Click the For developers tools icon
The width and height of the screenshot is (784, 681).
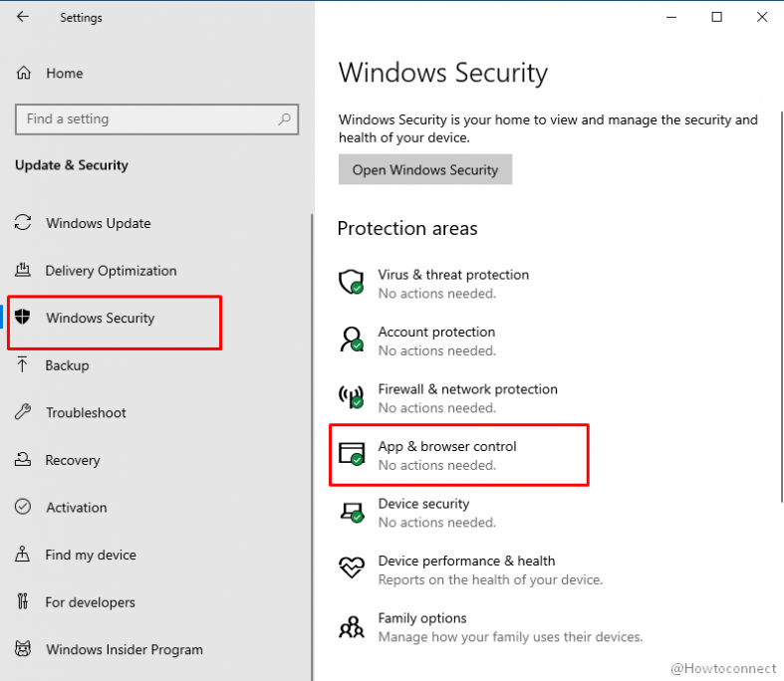pyautogui.click(x=23, y=601)
